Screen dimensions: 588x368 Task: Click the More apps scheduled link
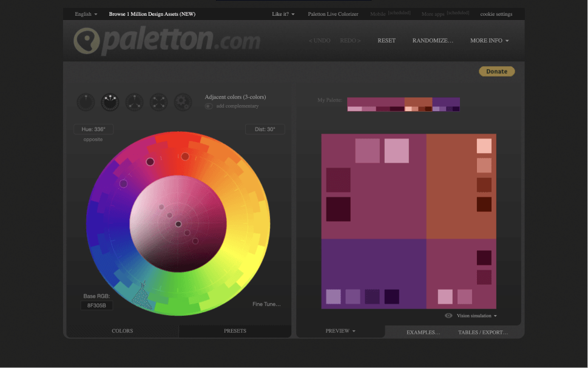pyautogui.click(x=445, y=13)
